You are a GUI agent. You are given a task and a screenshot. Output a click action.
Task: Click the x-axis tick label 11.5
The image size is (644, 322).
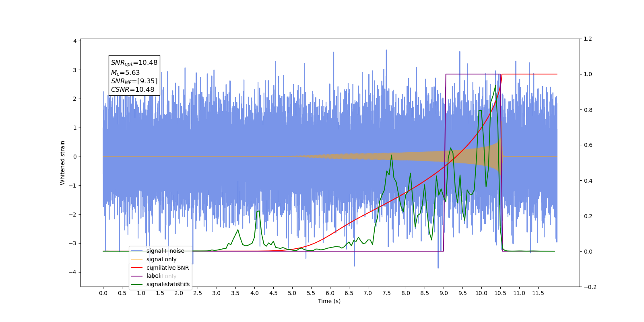(x=538, y=293)
